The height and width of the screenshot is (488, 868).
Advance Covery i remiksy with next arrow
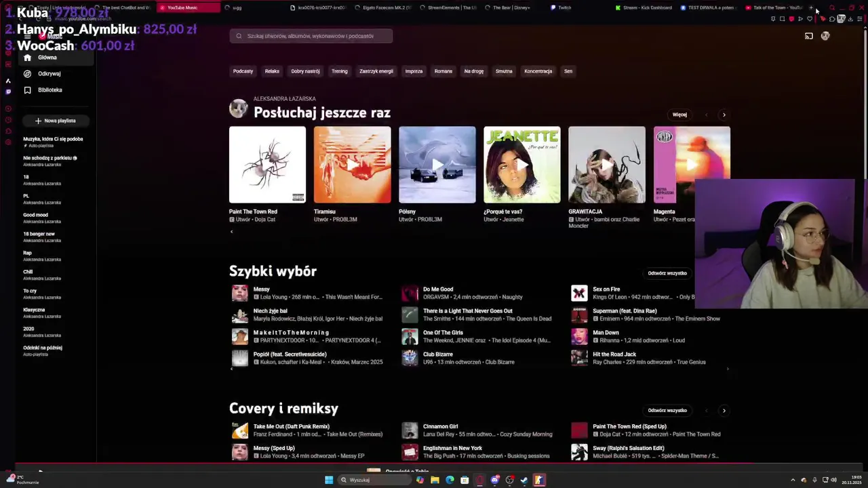tap(724, 410)
